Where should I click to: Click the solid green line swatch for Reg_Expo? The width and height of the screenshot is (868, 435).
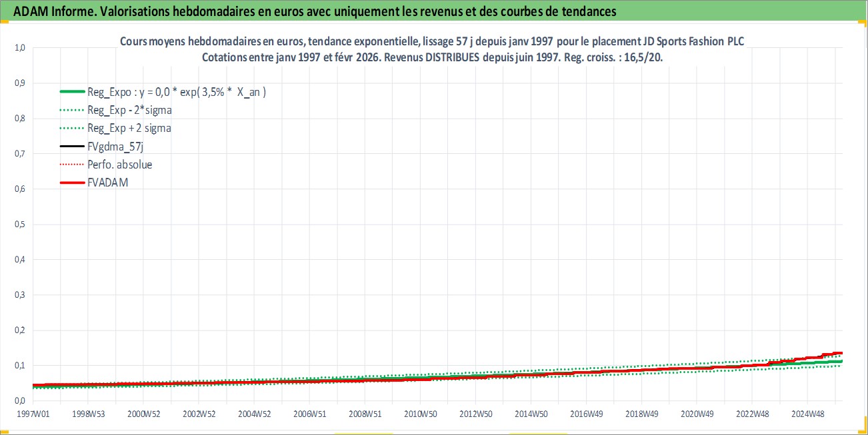[71, 92]
